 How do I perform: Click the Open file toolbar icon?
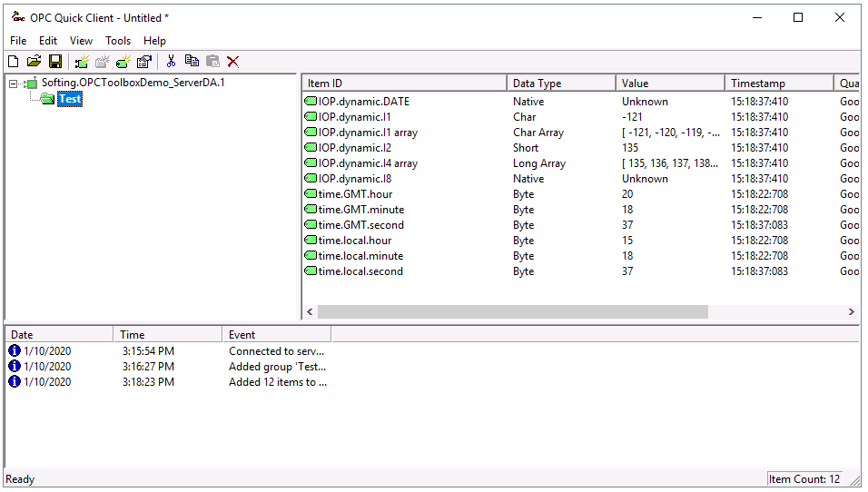click(35, 62)
